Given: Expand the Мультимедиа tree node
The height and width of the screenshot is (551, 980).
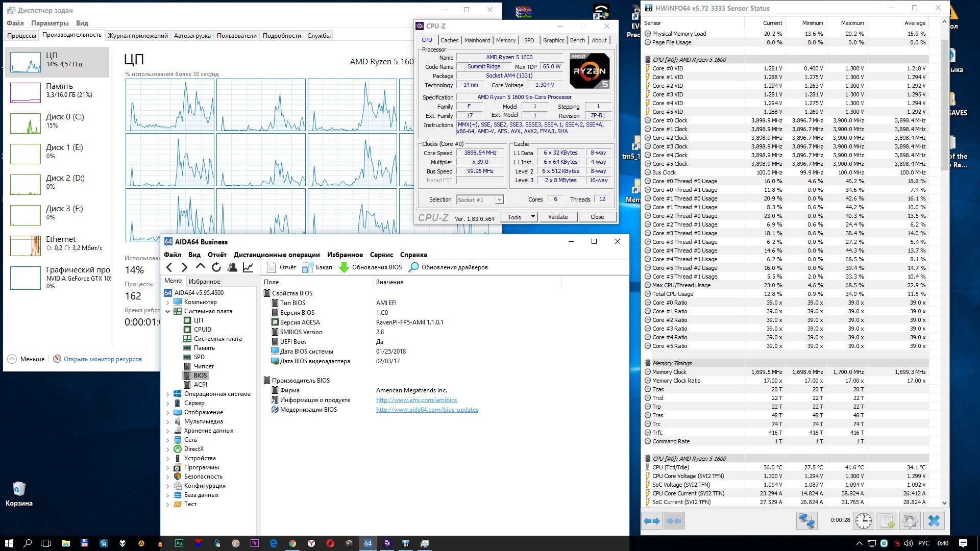Looking at the screenshot, I should click(x=167, y=421).
